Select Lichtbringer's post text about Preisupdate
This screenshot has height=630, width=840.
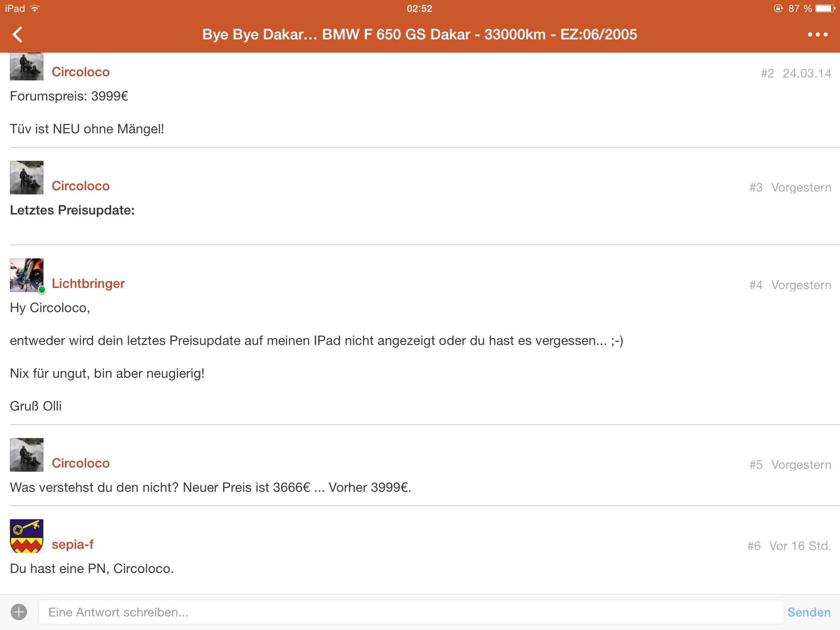pyautogui.click(x=316, y=341)
